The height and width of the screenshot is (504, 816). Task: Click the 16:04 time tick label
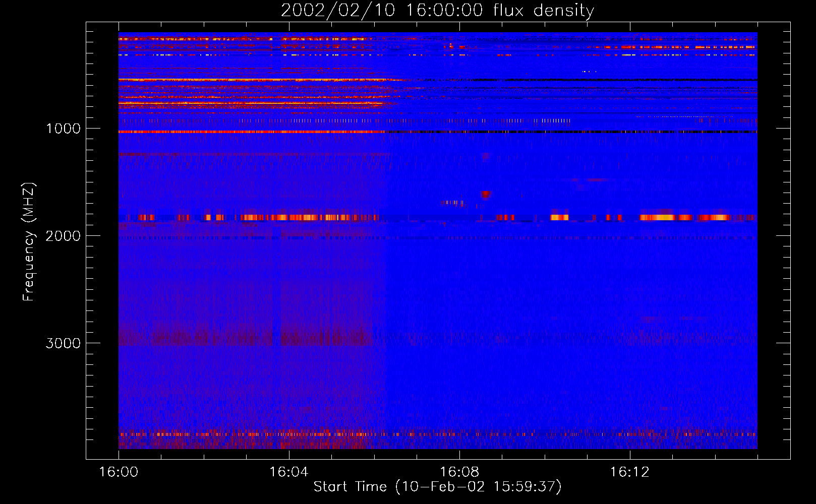289,472
